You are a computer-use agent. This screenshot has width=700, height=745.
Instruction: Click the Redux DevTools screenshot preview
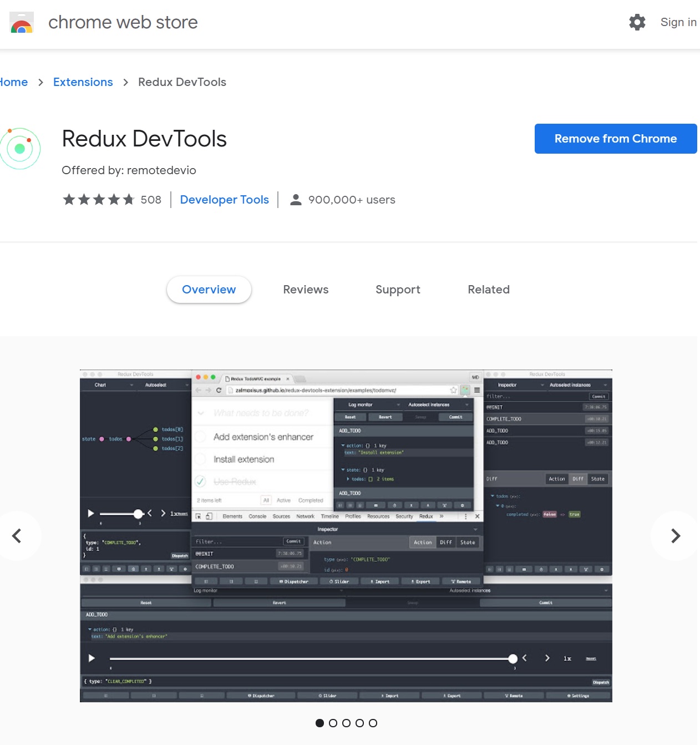pos(346,535)
